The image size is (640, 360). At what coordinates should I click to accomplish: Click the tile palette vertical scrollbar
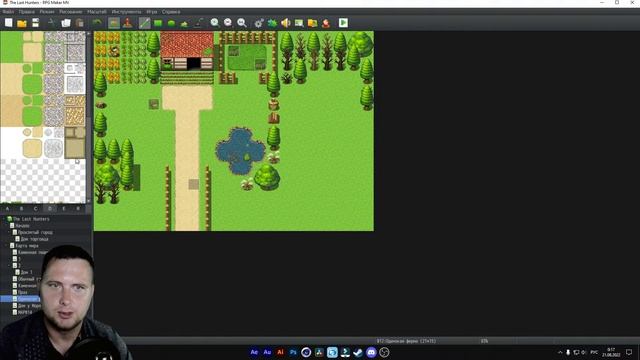pyautogui.click(x=89, y=117)
